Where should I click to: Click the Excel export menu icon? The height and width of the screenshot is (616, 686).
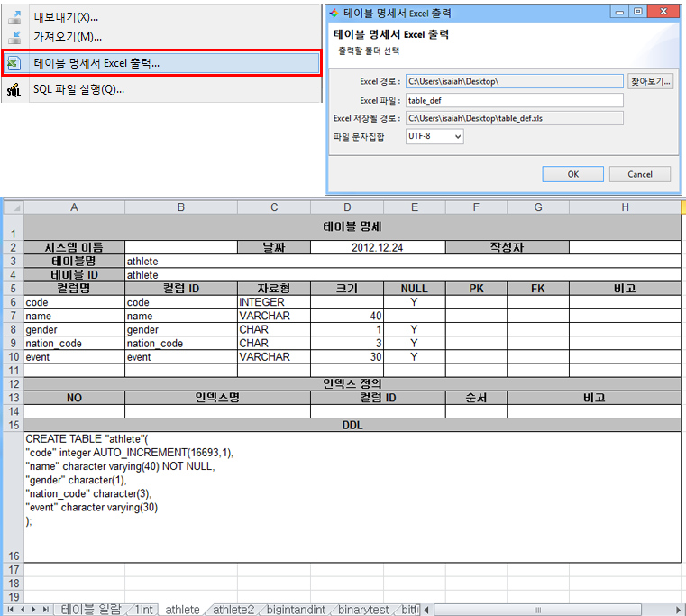click(x=14, y=63)
